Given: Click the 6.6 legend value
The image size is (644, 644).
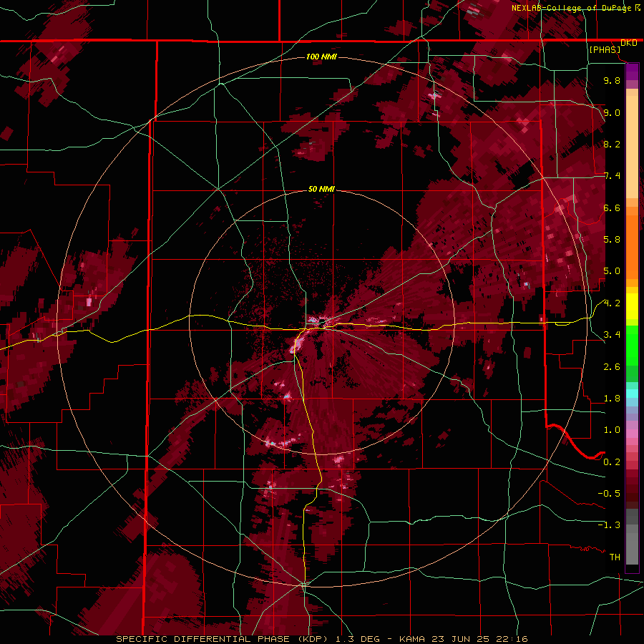Looking at the screenshot, I should point(612,208).
